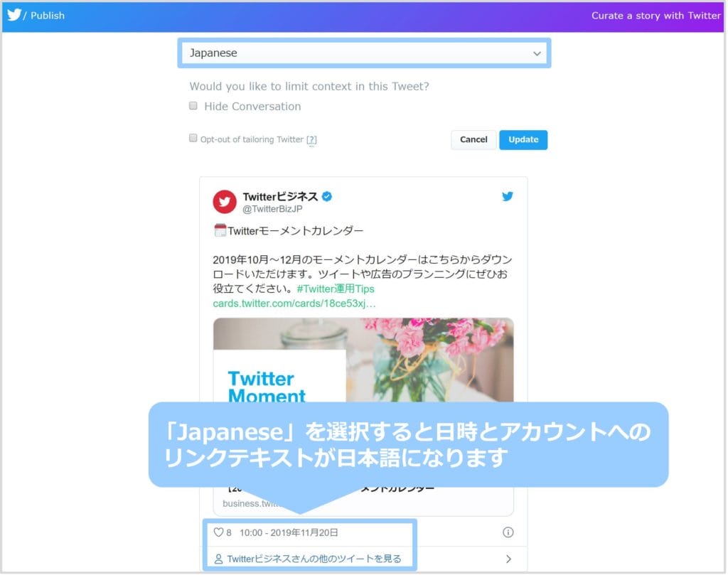Click the blue verified badge icon
The height and width of the screenshot is (575, 728).
[327, 196]
